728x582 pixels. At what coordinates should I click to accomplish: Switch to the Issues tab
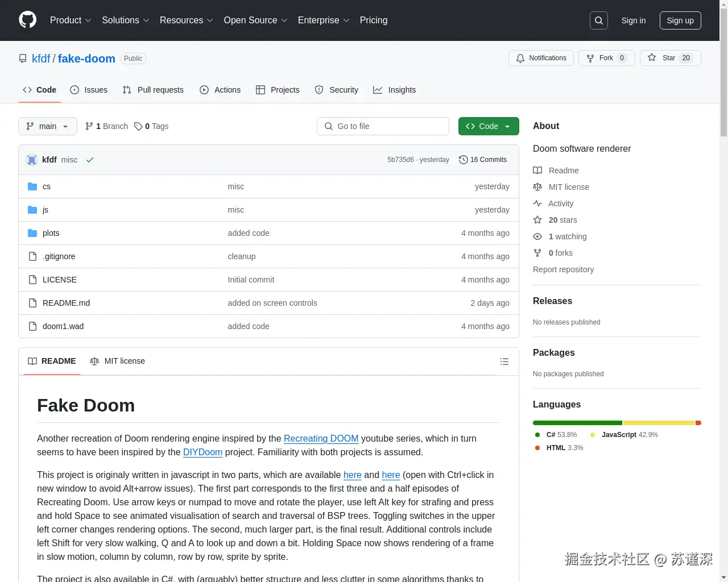pos(89,90)
